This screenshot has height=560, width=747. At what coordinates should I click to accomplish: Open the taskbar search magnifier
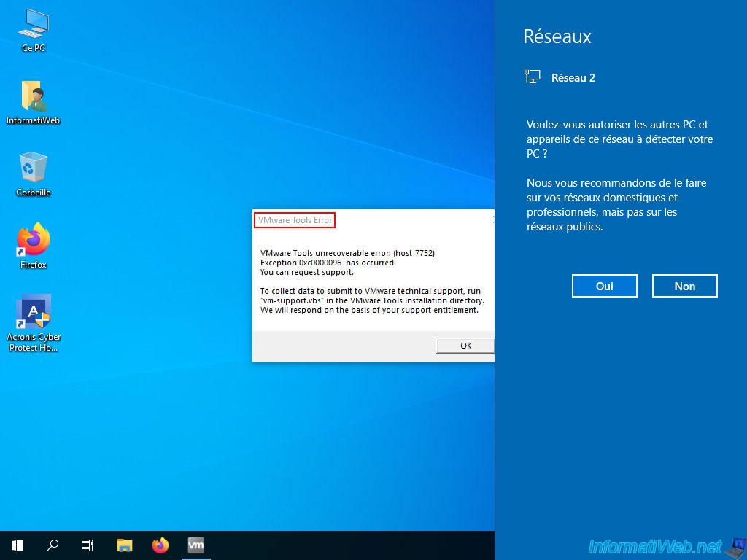[53, 545]
